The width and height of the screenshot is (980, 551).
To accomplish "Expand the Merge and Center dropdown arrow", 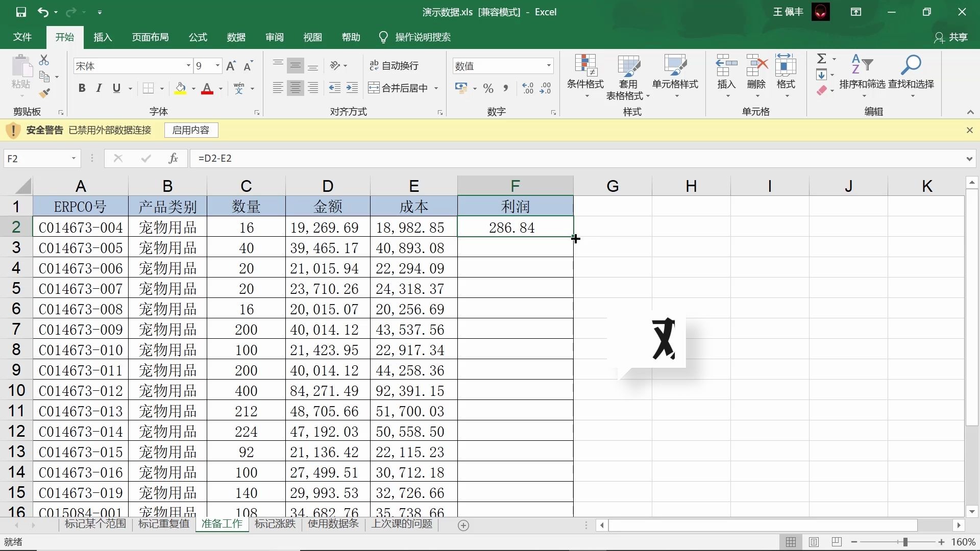I will point(436,88).
